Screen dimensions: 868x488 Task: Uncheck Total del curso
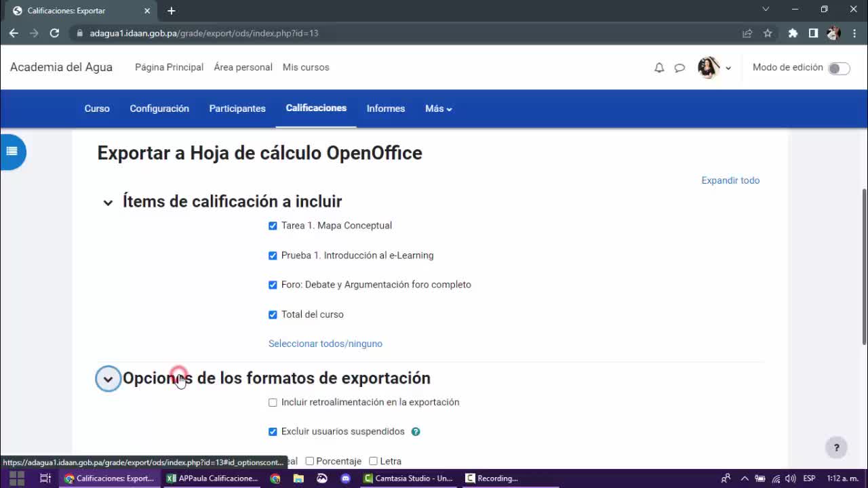[x=273, y=314]
